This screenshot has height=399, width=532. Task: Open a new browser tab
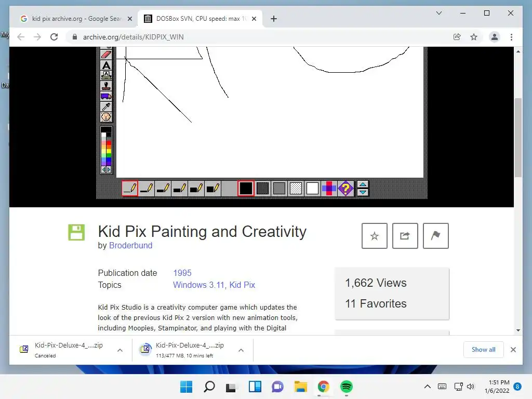(x=274, y=19)
